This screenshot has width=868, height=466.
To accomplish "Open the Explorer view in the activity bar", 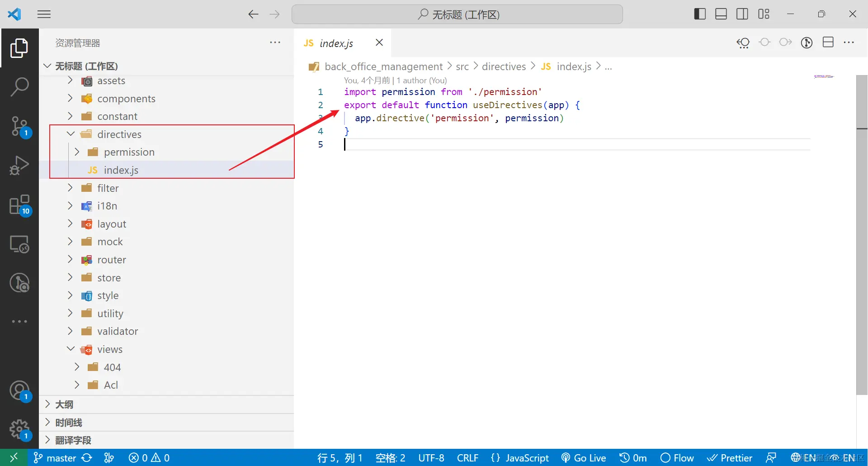I will (19, 48).
